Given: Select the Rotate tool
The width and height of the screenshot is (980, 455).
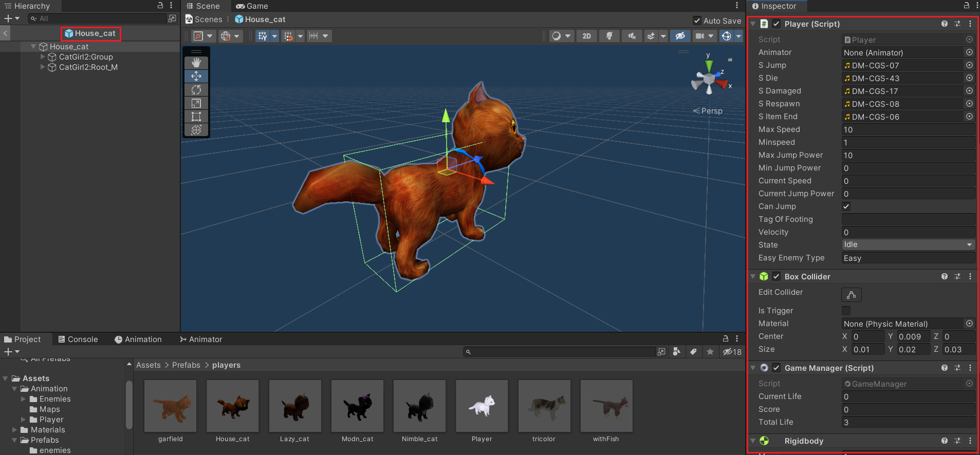Looking at the screenshot, I should coord(196,89).
